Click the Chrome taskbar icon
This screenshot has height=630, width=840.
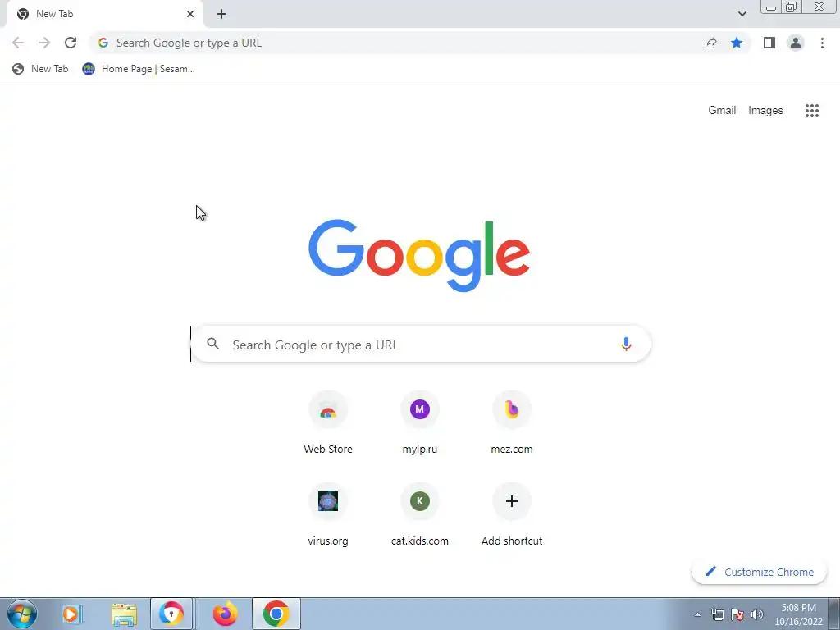pyautogui.click(x=276, y=614)
